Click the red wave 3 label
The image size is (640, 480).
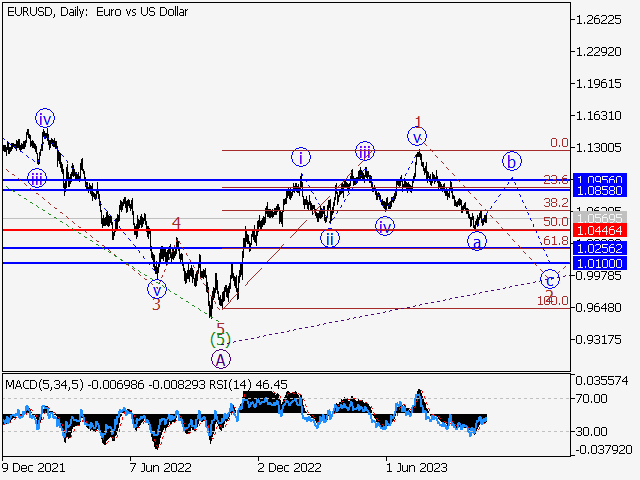[156, 304]
